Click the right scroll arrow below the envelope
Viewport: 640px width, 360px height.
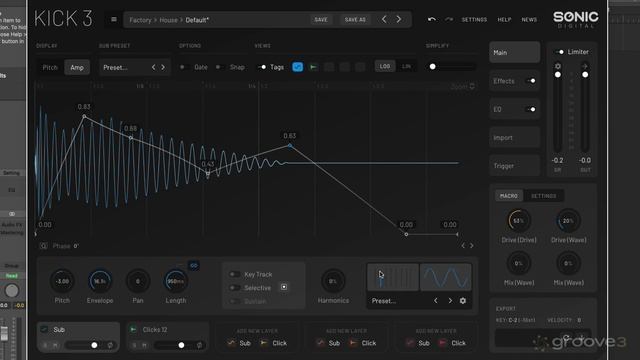(472, 246)
